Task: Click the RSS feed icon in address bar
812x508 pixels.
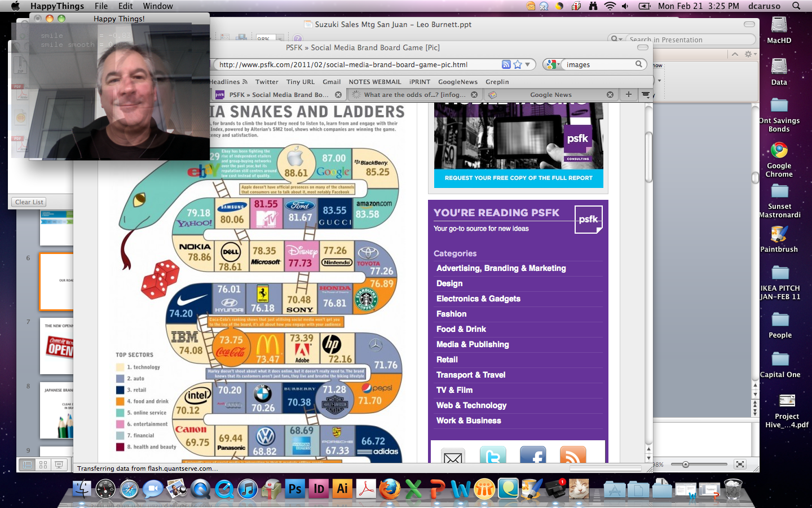Action: pos(506,64)
